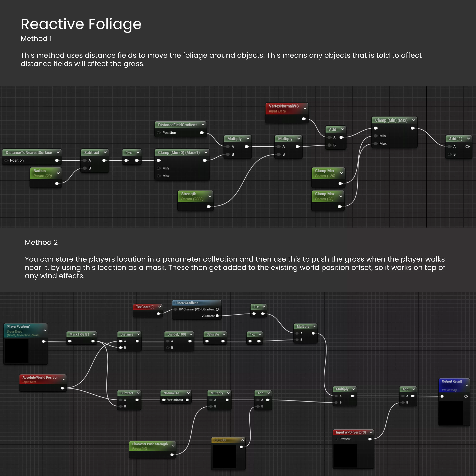Click the DistanceFieldGradient Position input pin
The height and width of the screenshot is (476, 476).
pos(159,133)
